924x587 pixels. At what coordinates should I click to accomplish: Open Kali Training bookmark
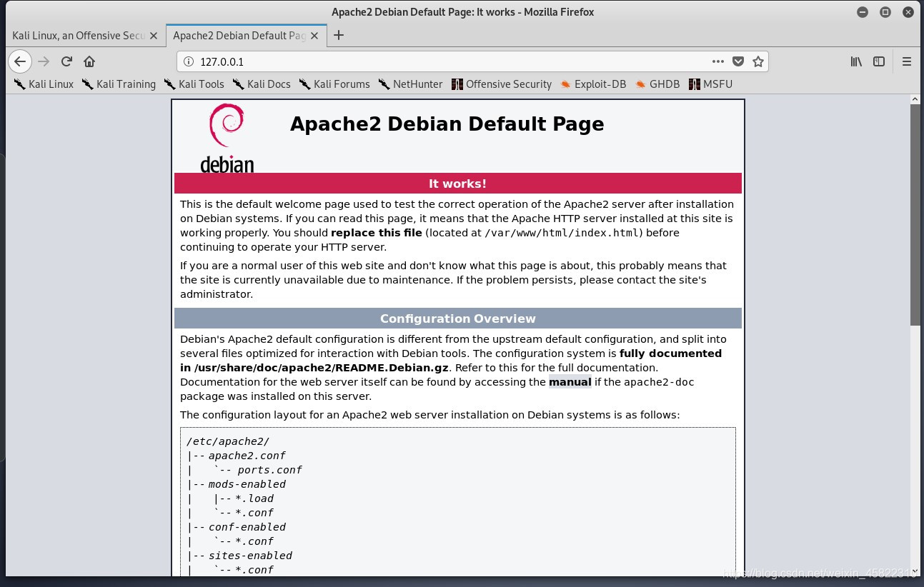119,84
